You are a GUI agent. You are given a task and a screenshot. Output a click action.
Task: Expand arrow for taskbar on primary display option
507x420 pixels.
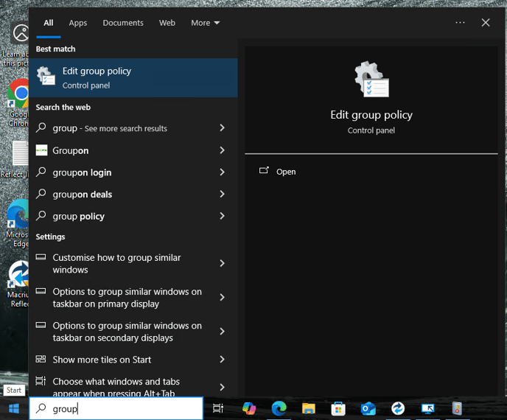pyautogui.click(x=222, y=297)
